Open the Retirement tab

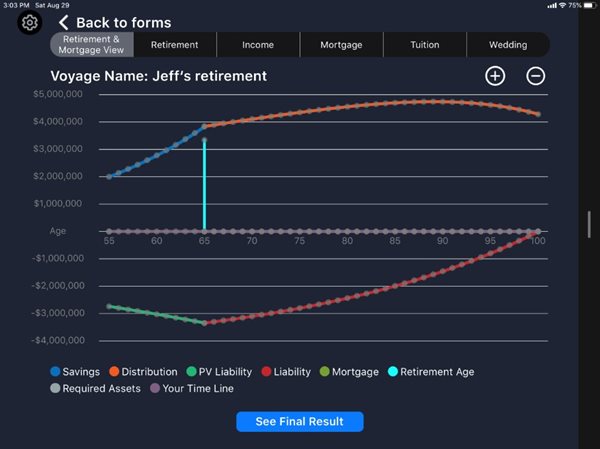(174, 45)
